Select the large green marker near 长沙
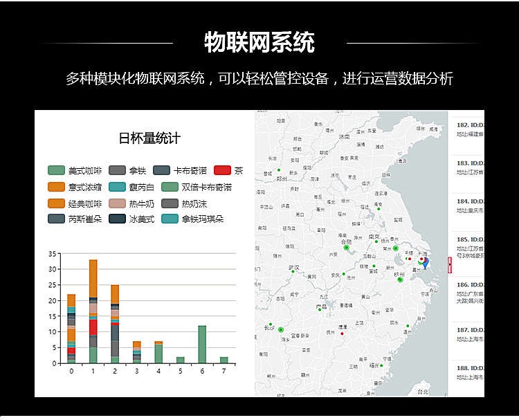The width and height of the screenshot is (519, 420). (x=281, y=329)
